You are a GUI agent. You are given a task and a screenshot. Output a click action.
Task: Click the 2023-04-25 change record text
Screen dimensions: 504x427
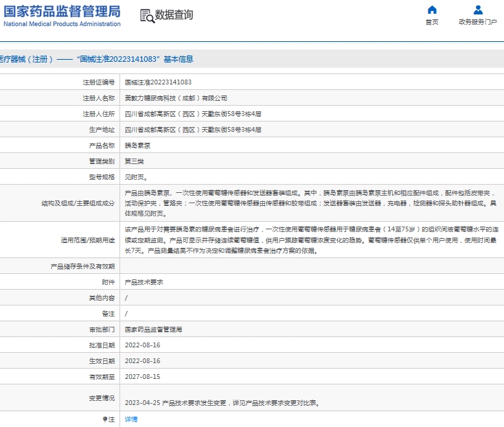pos(222,402)
